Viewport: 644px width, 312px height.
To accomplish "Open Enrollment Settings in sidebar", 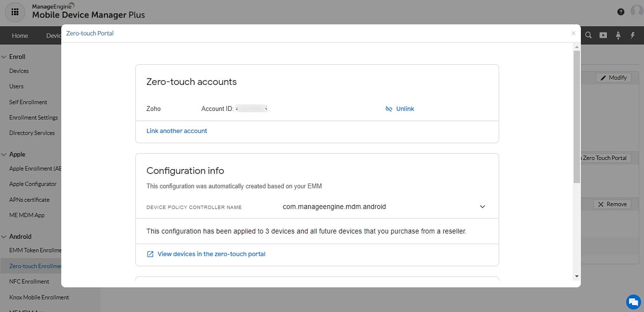I will pos(34,117).
